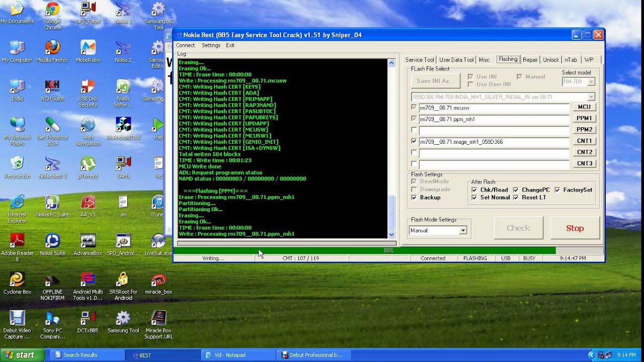
Task: Switch to the Repair tab
Action: click(x=530, y=60)
